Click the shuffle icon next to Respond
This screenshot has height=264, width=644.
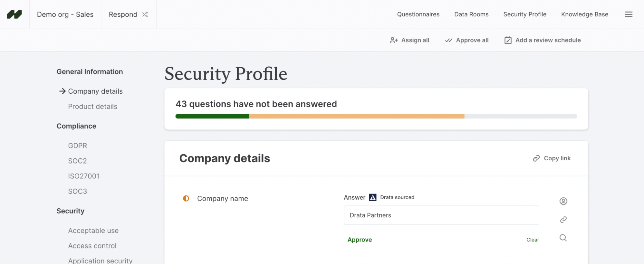click(x=145, y=14)
